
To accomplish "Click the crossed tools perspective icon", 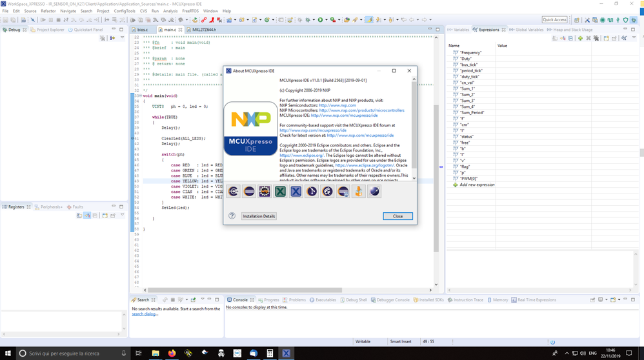I will (x=587, y=20).
